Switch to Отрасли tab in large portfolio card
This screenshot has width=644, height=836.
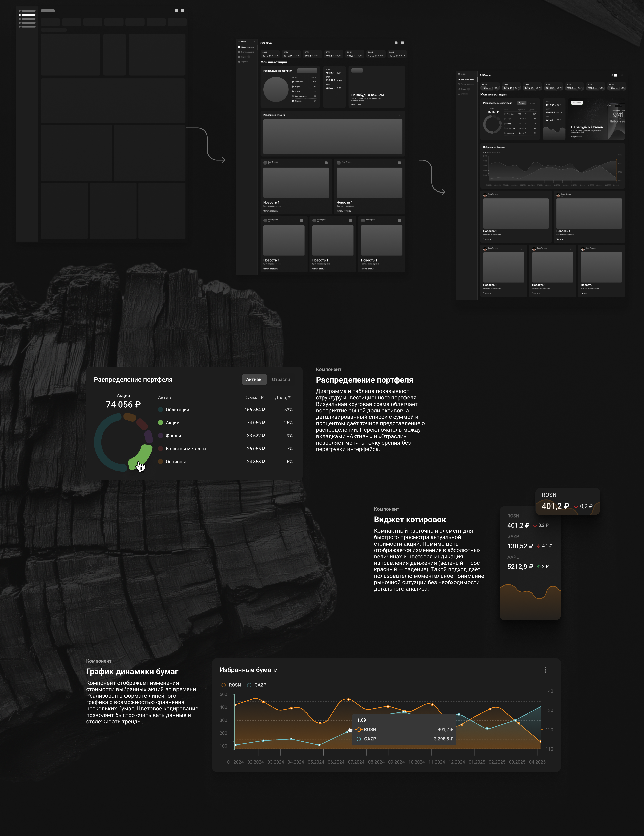(281, 379)
